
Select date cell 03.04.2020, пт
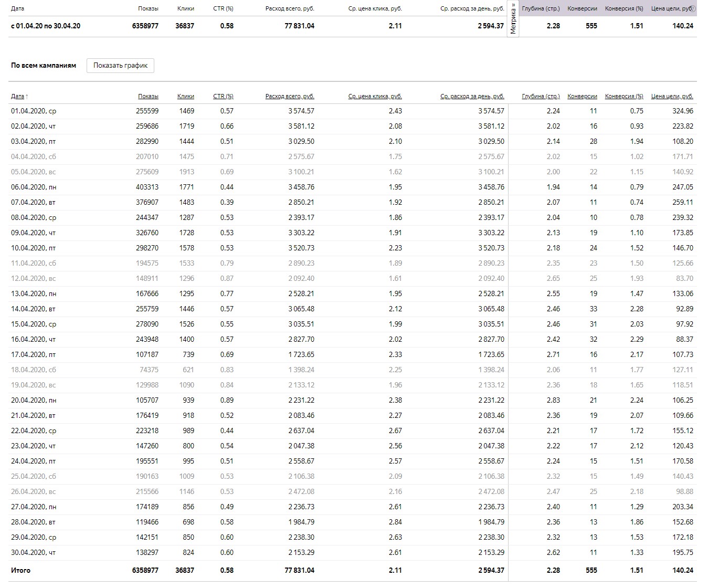coord(33,141)
